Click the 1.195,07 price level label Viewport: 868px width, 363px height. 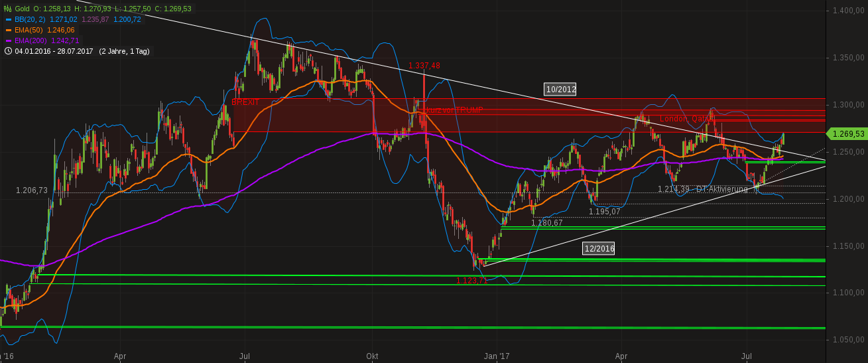point(605,212)
